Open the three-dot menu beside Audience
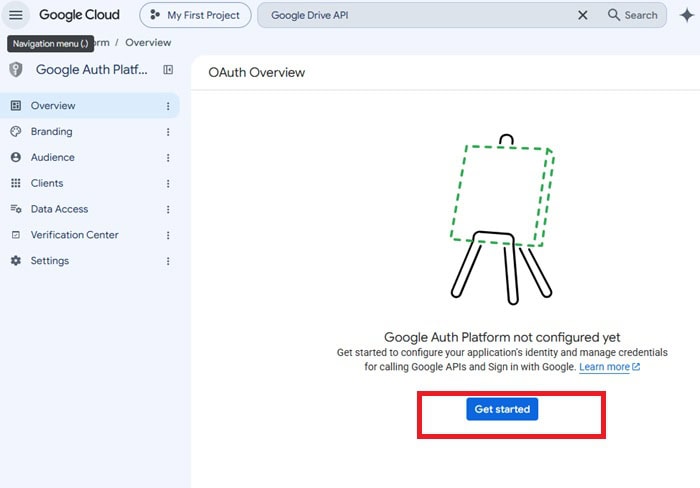700x488 pixels. click(x=168, y=158)
